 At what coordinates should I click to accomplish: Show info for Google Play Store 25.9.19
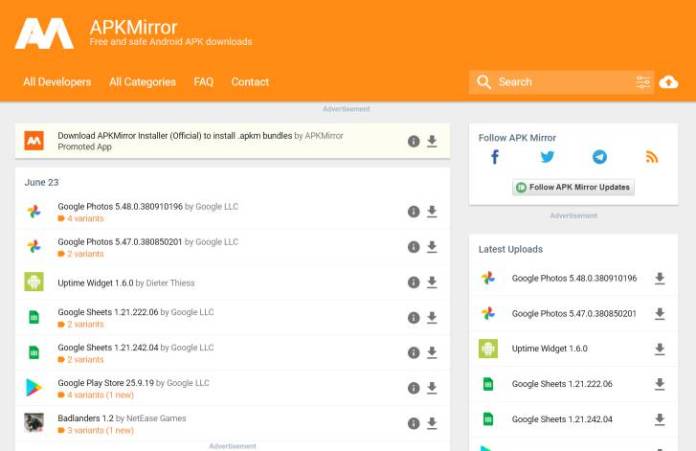(414, 388)
